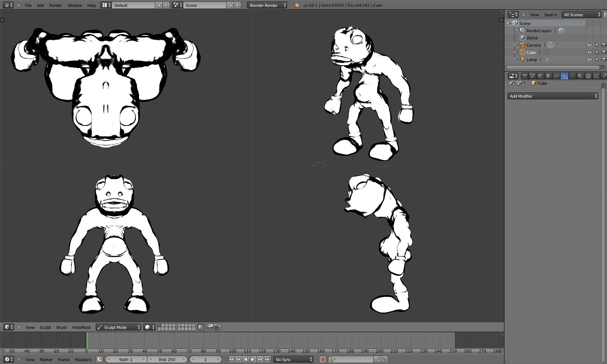Expand the Cube entry in the Outliner
Viewport: 607px width, 364px height.
(x=515, y=52)
